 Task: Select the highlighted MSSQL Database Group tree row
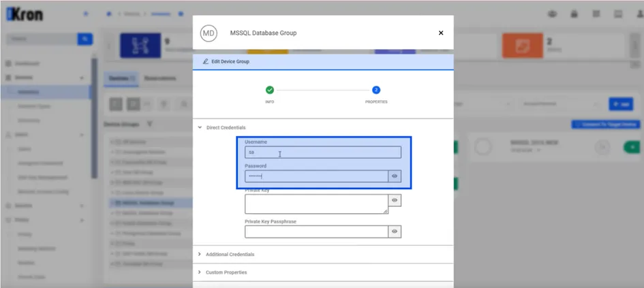pos(151,203)
